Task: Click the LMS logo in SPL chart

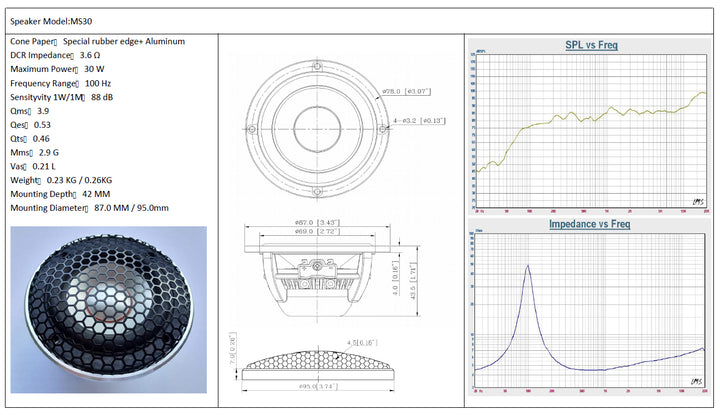Action: [x=696, y=200]
